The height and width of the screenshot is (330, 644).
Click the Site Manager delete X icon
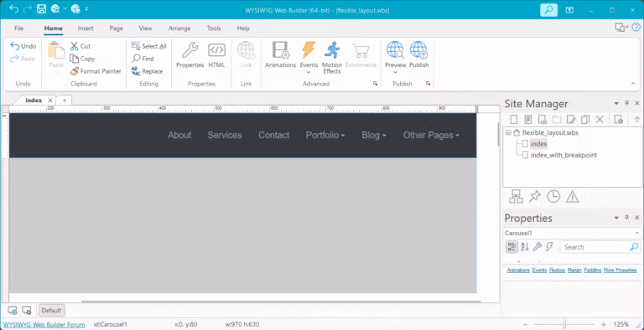(x=600, y=120)
